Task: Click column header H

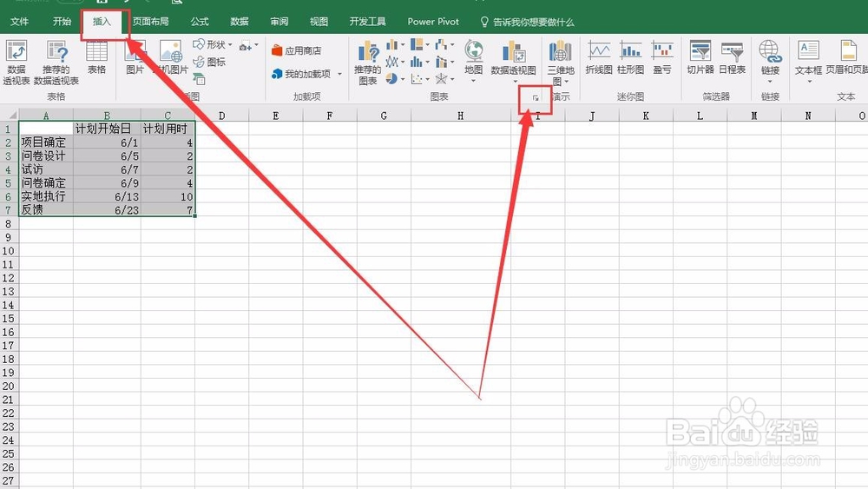Action: [461, 116]
